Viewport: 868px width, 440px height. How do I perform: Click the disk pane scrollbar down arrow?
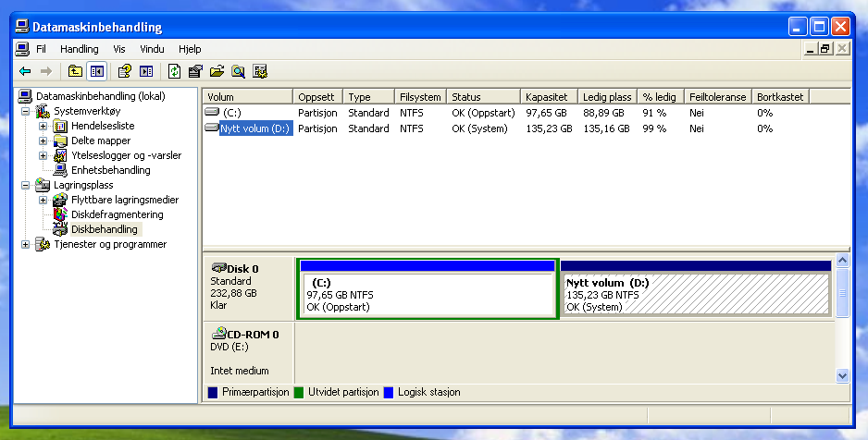842,376
